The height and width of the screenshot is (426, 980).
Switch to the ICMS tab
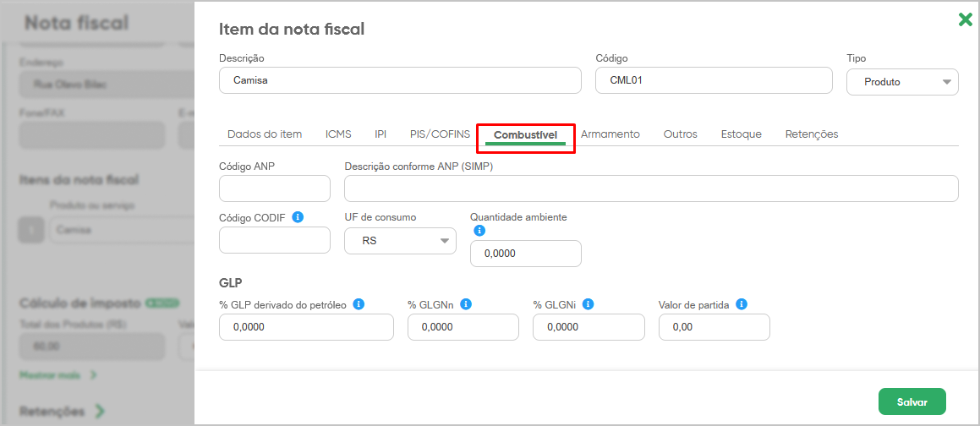(338, 134)
